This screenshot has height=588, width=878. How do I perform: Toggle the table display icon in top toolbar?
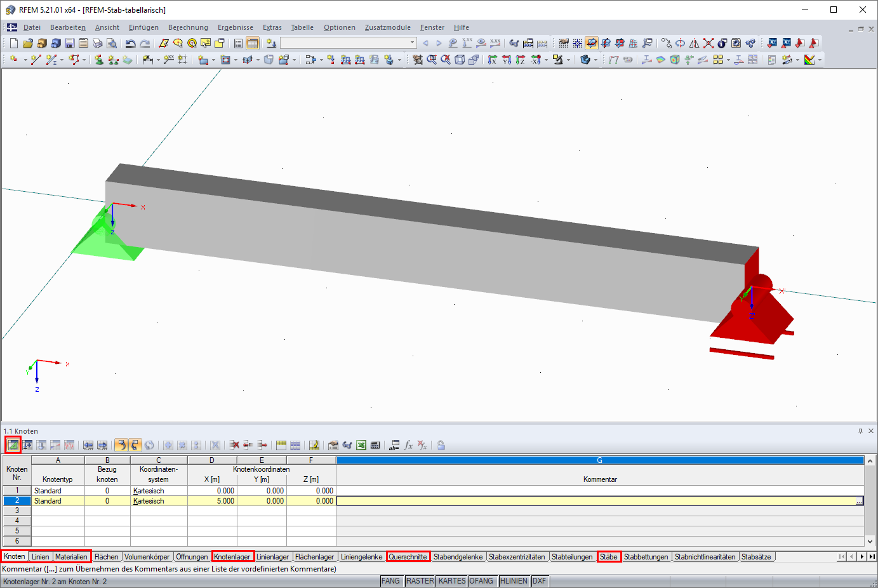[x=252, y=43]
